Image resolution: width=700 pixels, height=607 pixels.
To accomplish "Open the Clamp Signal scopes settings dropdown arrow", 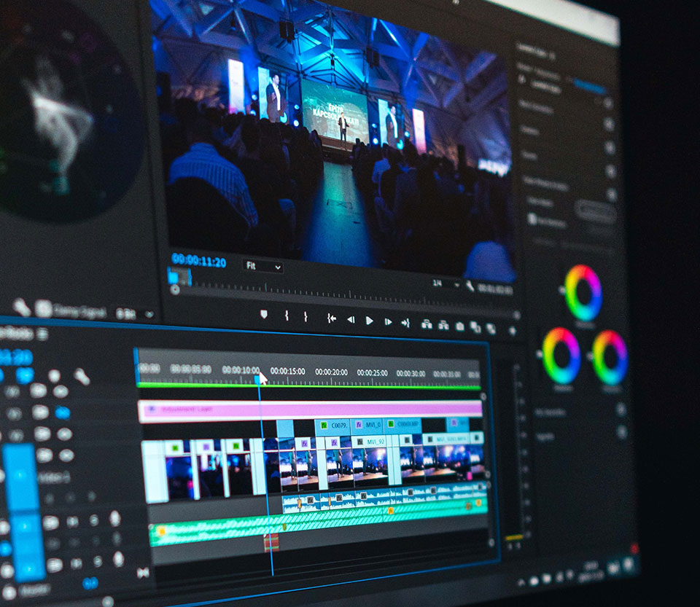I will (x=149, y=315).
